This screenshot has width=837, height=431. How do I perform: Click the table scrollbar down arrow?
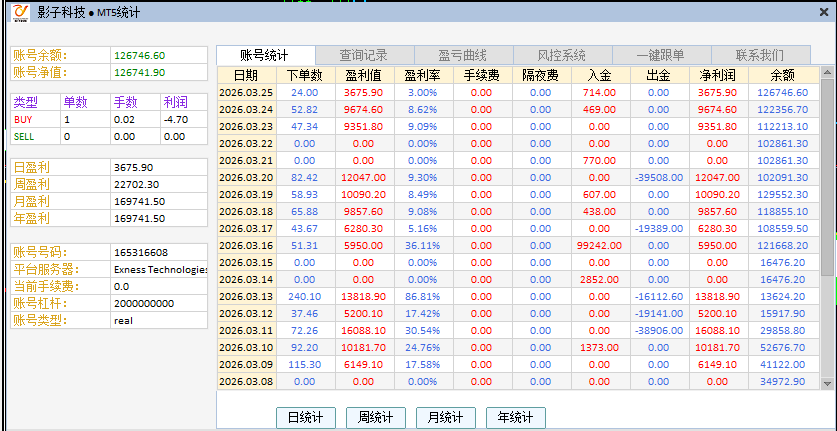coord(827,383)
